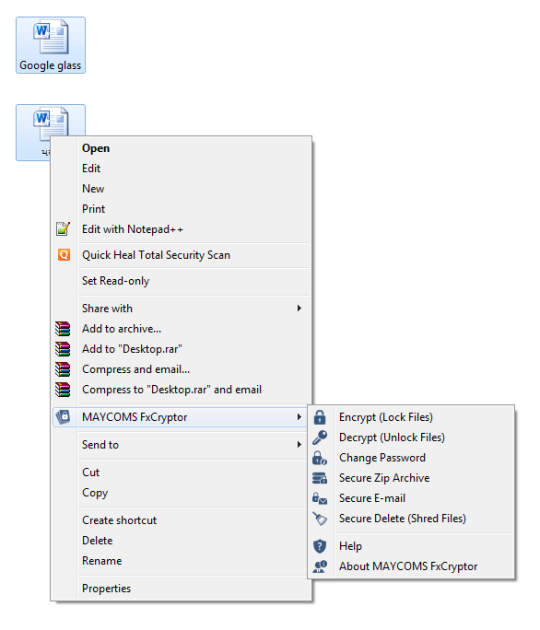Click the Help shield question icon

click(320, 546)
